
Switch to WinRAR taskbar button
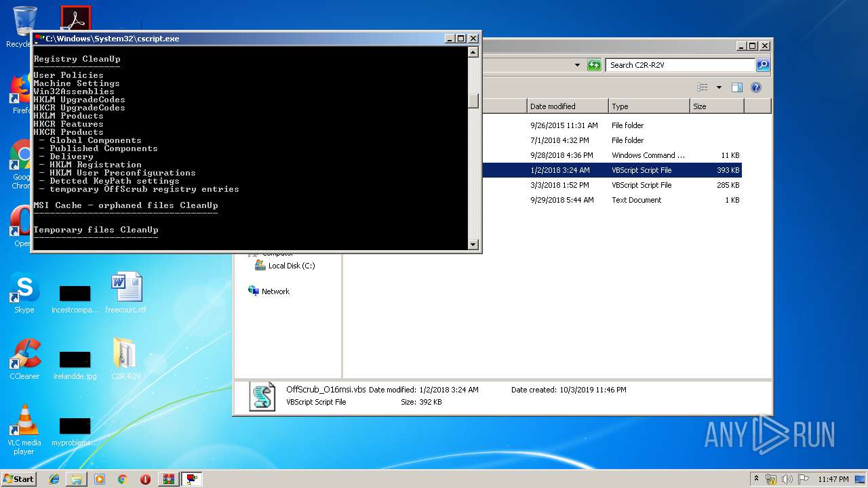[169, 479]
